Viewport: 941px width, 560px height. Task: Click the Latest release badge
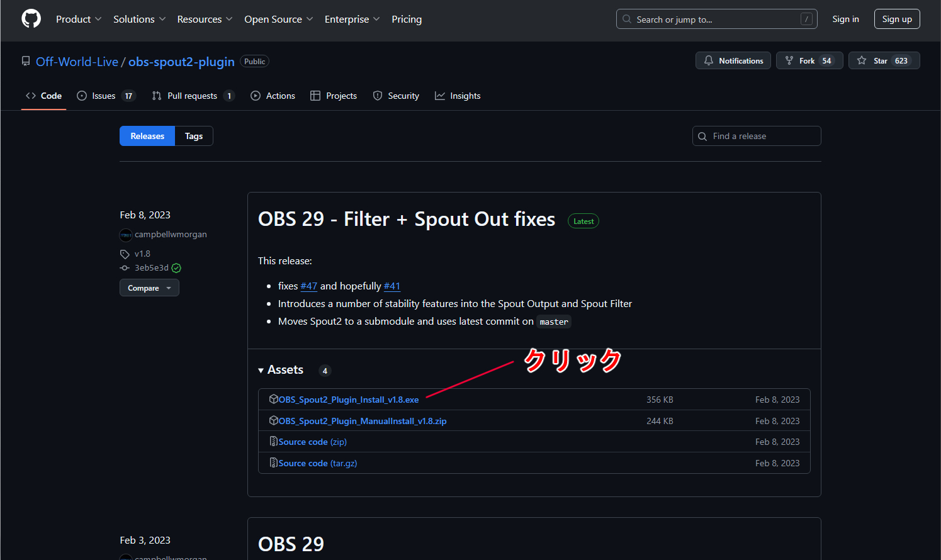(583, 221)
